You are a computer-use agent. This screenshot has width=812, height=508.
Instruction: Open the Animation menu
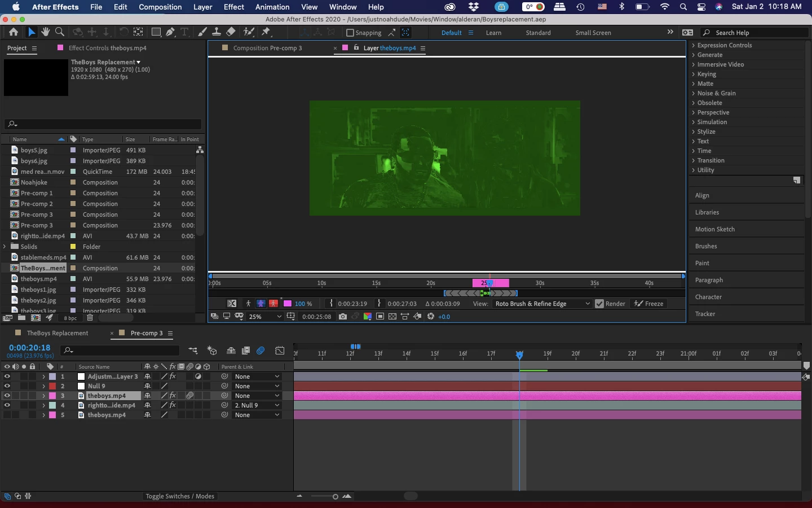point(272,7)
